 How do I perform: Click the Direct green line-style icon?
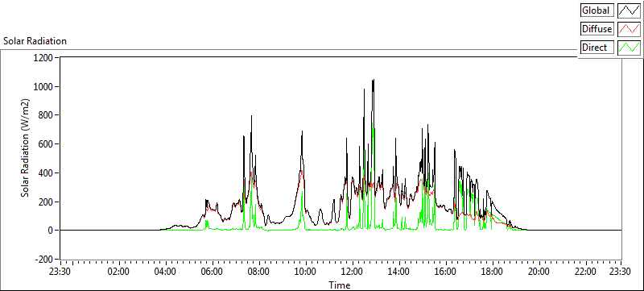(630, 48)
